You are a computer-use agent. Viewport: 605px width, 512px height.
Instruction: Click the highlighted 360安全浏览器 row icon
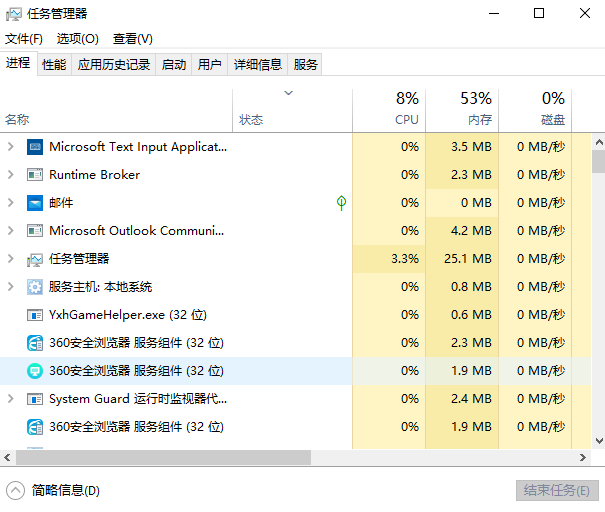(35, 371)
